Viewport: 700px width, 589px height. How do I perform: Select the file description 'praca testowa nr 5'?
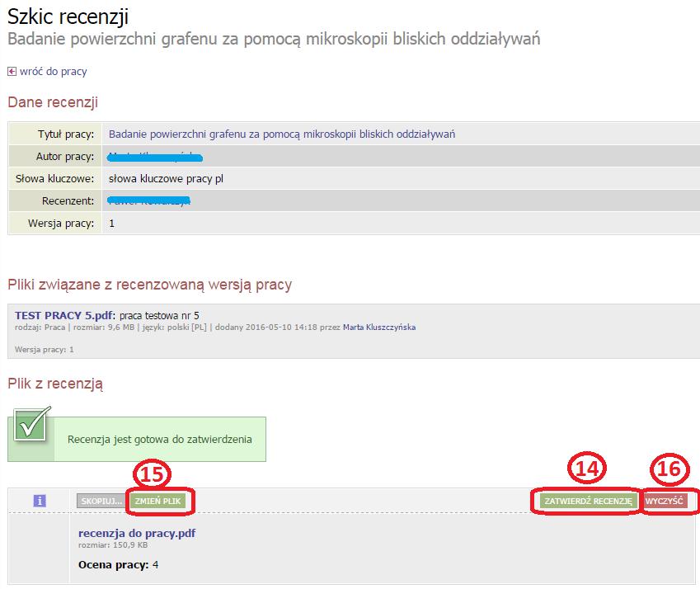coord(159,315)
